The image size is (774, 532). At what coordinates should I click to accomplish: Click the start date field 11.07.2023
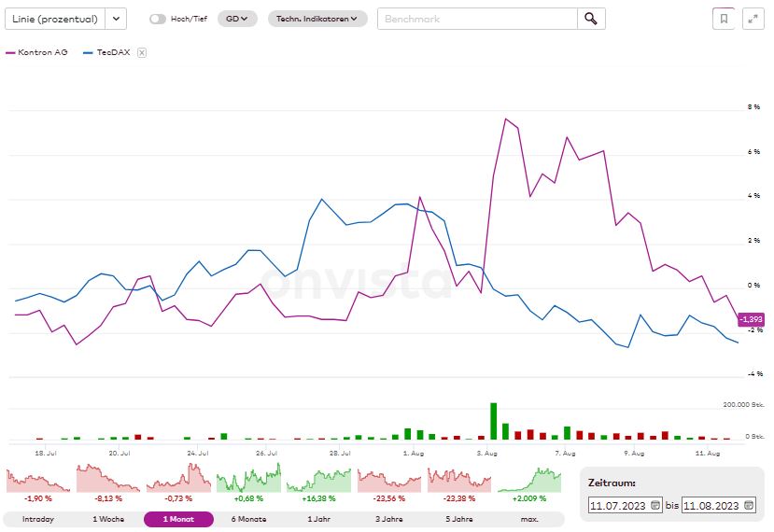pyautogui.click(x=619, y=505)
